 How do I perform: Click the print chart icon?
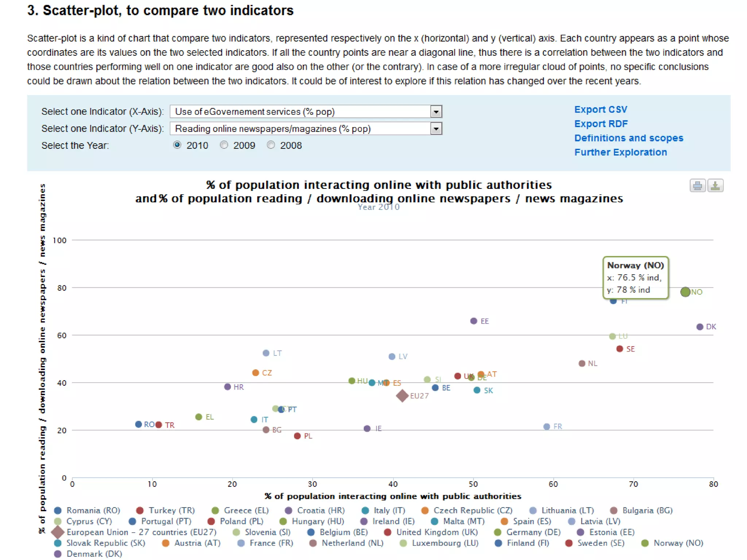pos(697,186)
